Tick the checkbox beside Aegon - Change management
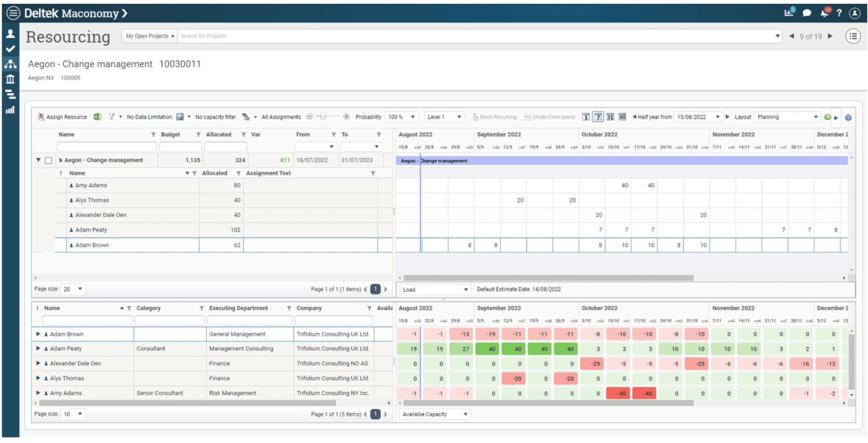Screen dimensions: 868x443 [x=48, y=160]
